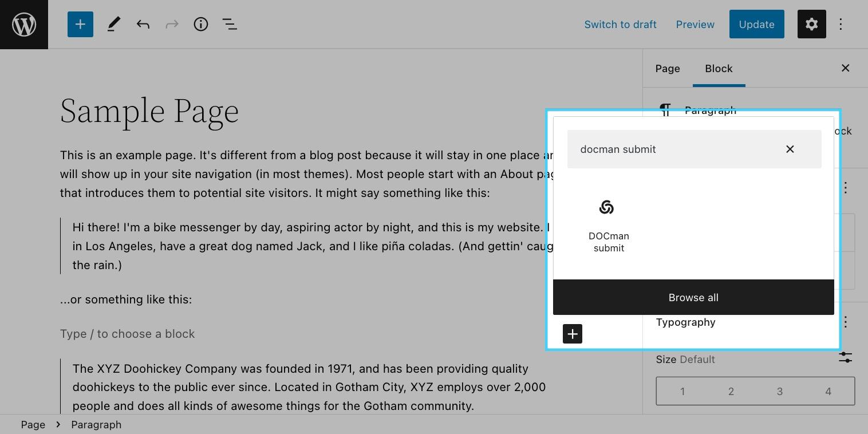Open Typography options three-dot menu
The width and height of the screenshot is (868, 434).
click(845, 322)
